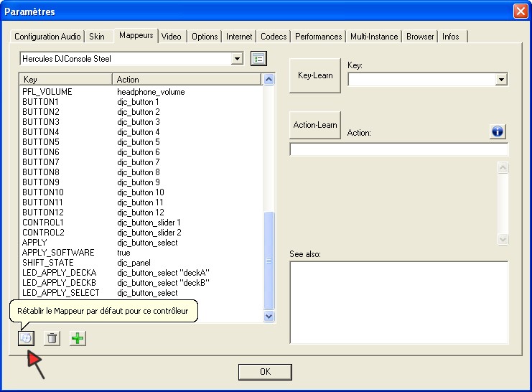Screen dimensions: 532x392
Task: Confirm with the OK button
Action: click(x=265, y=372)
